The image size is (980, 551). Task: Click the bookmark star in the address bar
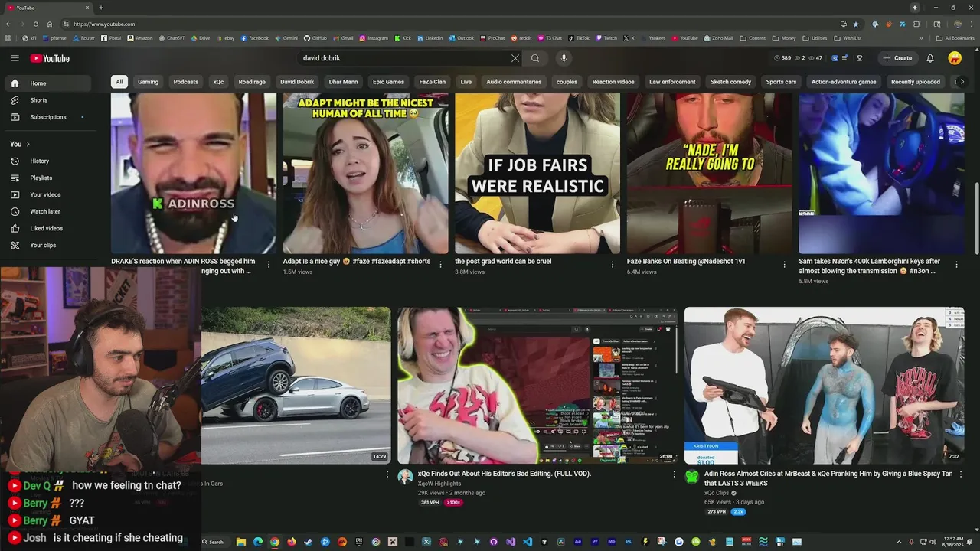click(x=856, y=24)
